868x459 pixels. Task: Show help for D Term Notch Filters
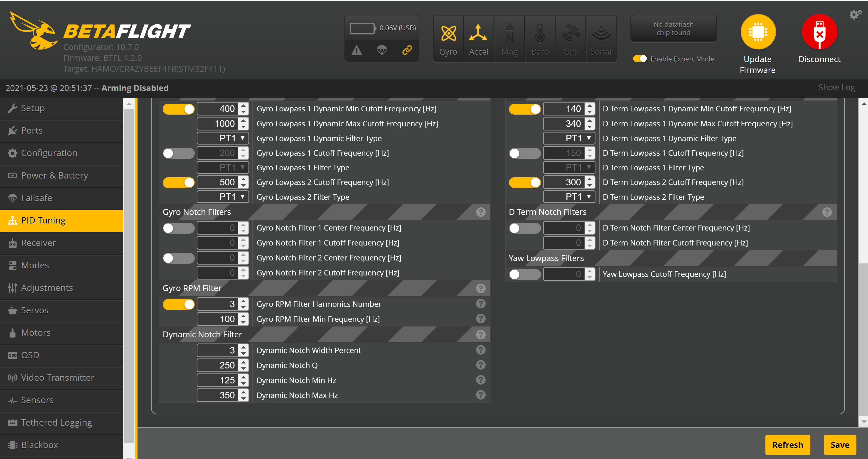coord(827,212)
